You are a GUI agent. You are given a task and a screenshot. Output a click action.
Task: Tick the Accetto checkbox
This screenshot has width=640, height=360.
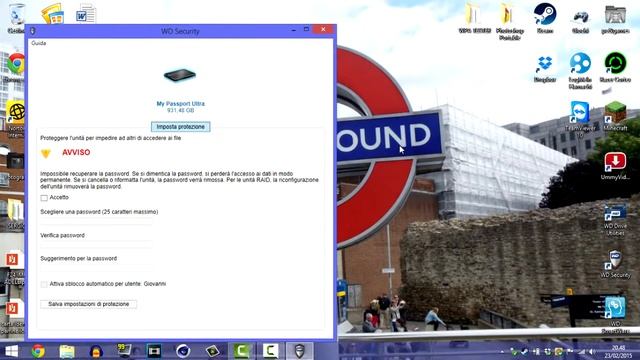44,198
